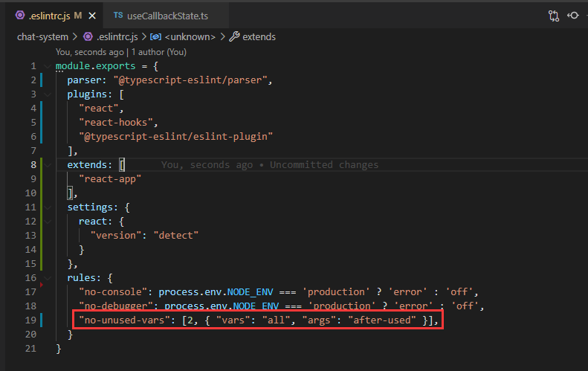The width and height of the screenshot is (588, 371).
Task: Click the "after-used" args value
Action: (x=382, y=320)
